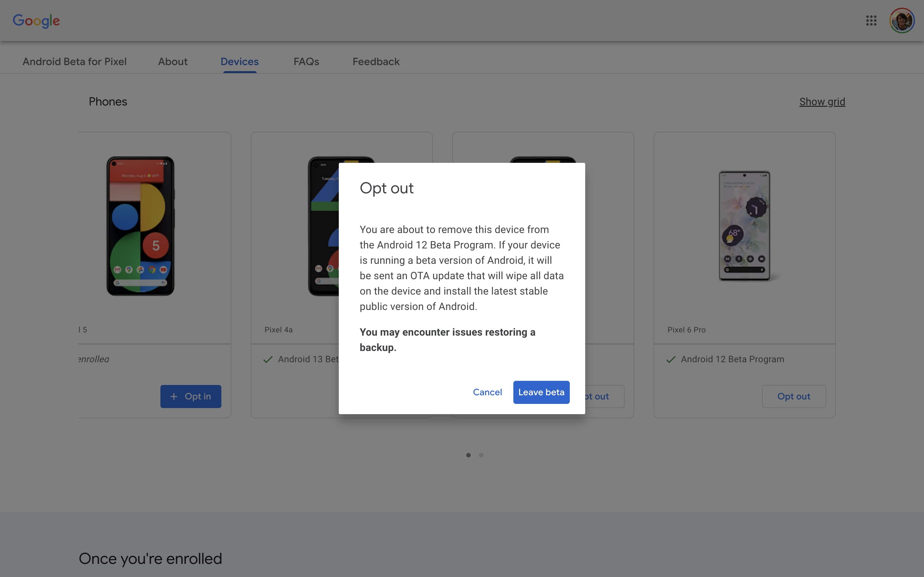Image resolution: width=924 pixels, height=577 pixels.
Task: Click the plus icon on Opt in
Action: coord(174,397)
